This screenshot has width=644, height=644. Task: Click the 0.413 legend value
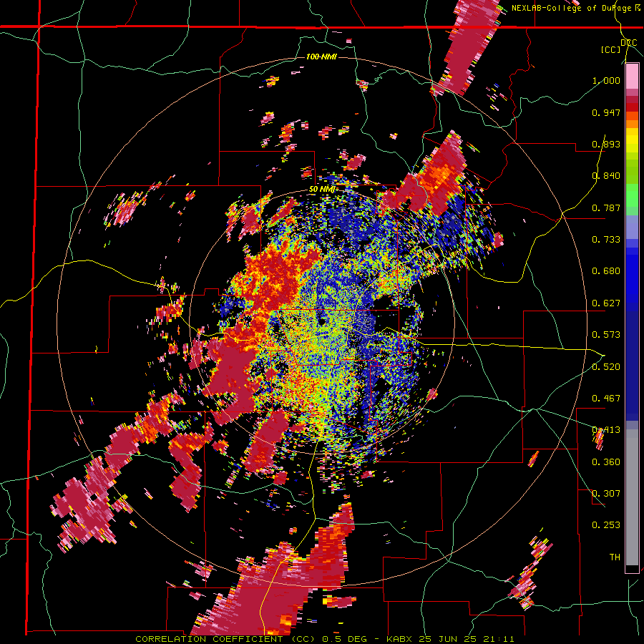pos(606,430)
